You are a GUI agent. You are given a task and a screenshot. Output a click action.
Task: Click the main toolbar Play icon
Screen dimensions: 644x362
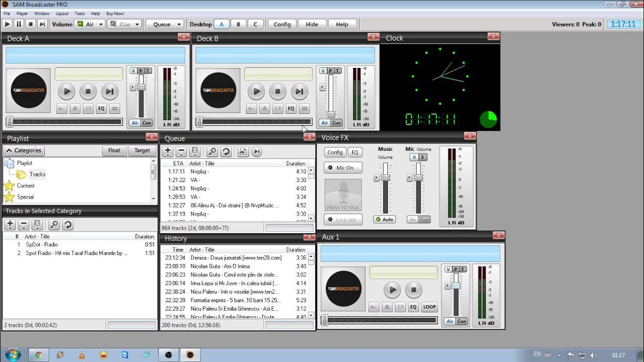click(7, 24)
